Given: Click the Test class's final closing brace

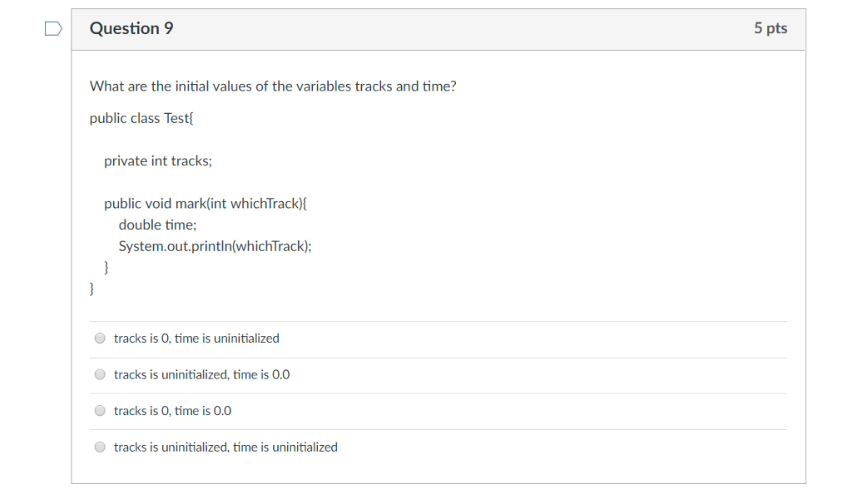Looking at the screenshot, I should pyautogui.click(x=92, y=289).
